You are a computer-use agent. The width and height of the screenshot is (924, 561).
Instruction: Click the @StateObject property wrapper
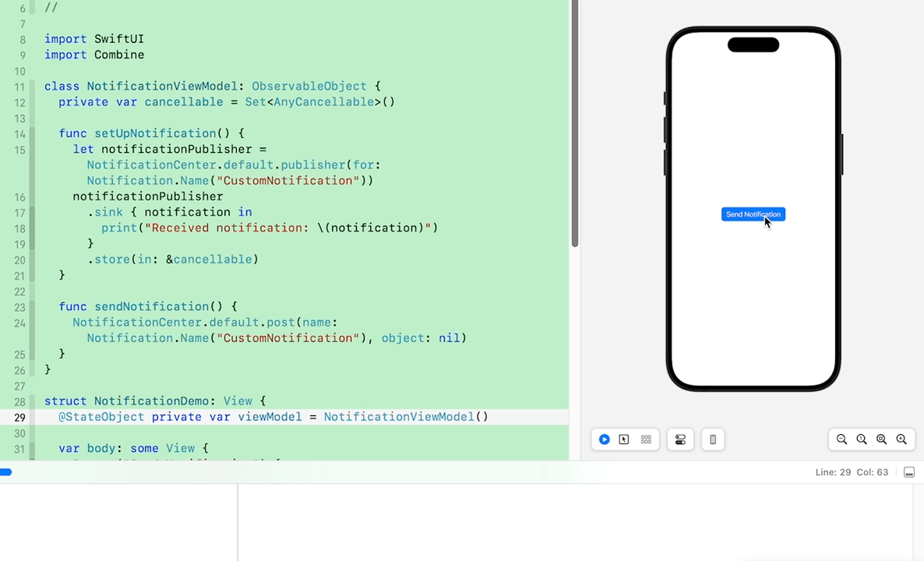tap(101, 417)
